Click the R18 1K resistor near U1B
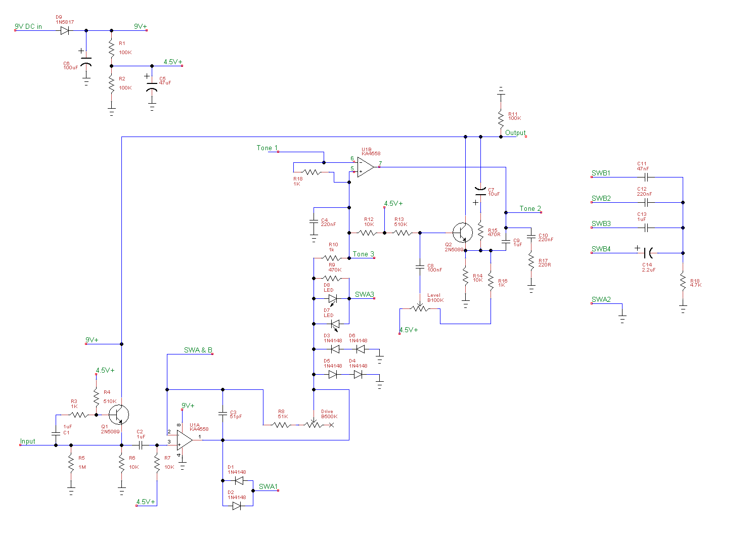 pyautogui.click(x=312, y=172)
